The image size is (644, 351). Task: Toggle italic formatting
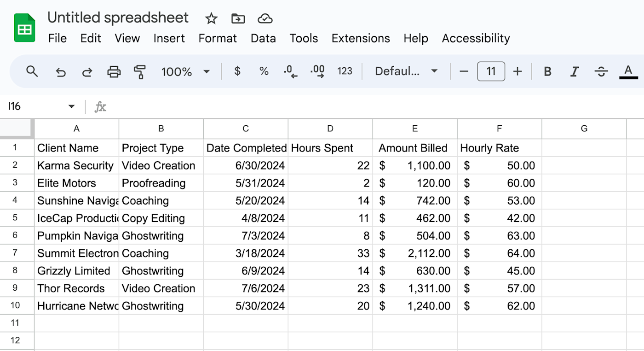[x=574, y=71]
